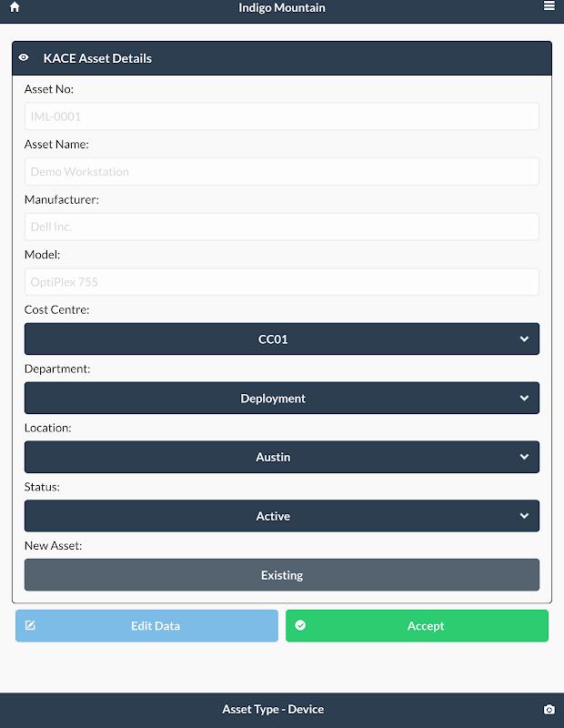Expand the Status Active dropdown
Screen dimensions: 564x728
pyautogui.click(x=281, y=516)
